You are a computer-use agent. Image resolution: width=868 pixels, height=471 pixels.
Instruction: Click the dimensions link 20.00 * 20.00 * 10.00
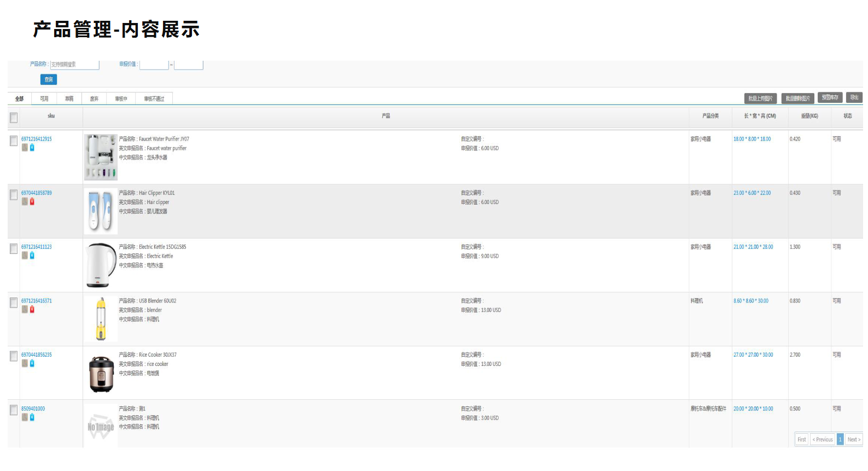tap(753, 409)
